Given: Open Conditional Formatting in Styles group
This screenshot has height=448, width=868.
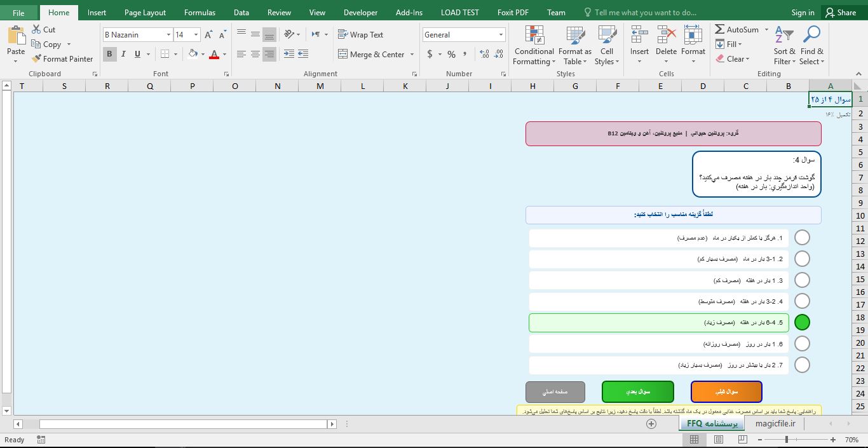Looking at the screenshot, I should [534, 46].
